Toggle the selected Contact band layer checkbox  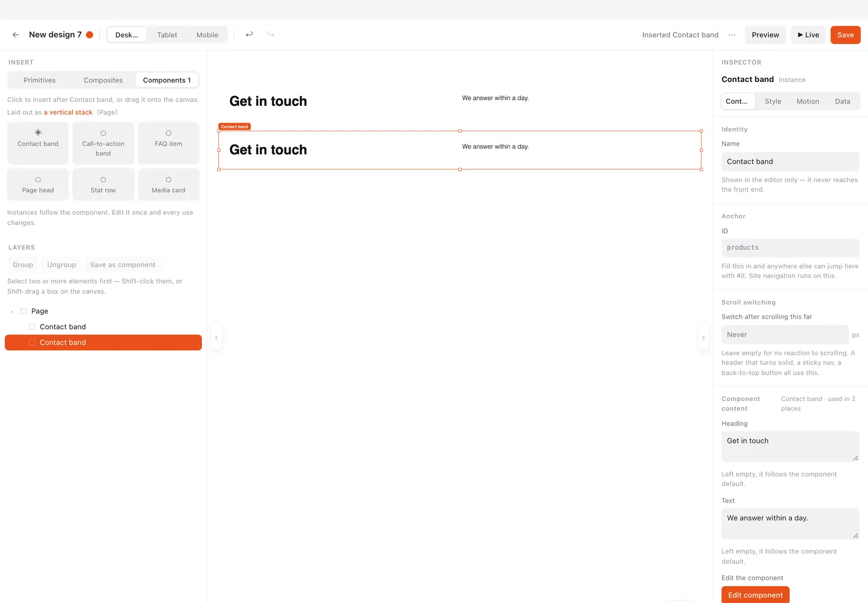tap(32, 342)
